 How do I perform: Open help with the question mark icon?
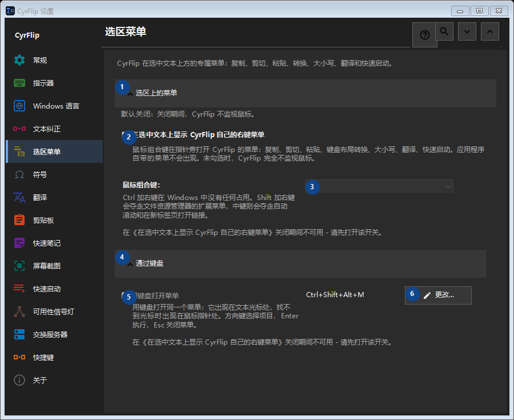424,35
